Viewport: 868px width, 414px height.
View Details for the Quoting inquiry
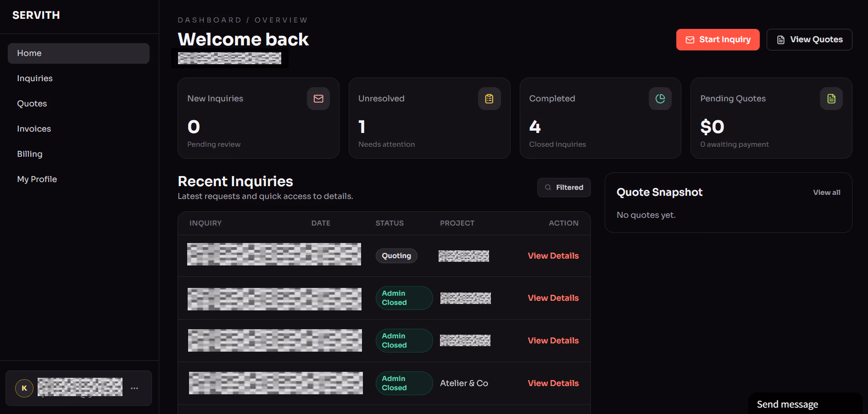tap(553, 256)
